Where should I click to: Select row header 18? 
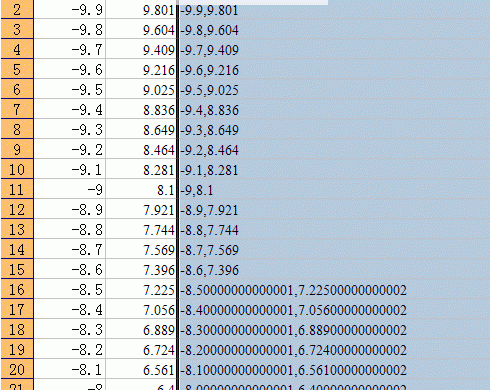pos(17,329)
